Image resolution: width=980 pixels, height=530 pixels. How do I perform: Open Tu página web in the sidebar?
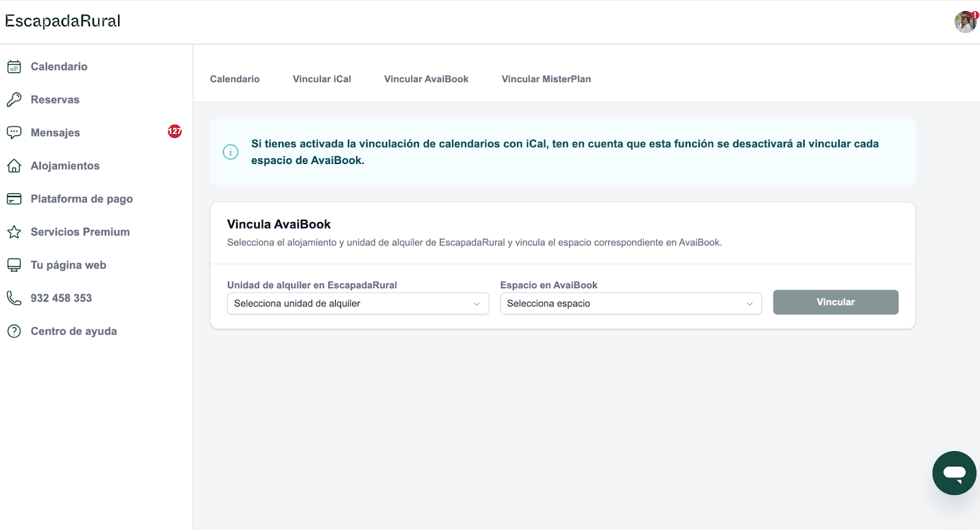click(x=69, y=265)
